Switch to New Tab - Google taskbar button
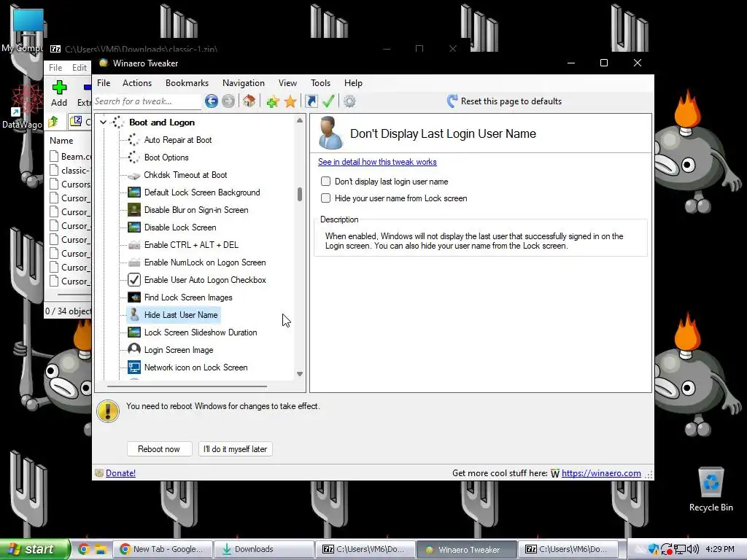 point(163,550)
